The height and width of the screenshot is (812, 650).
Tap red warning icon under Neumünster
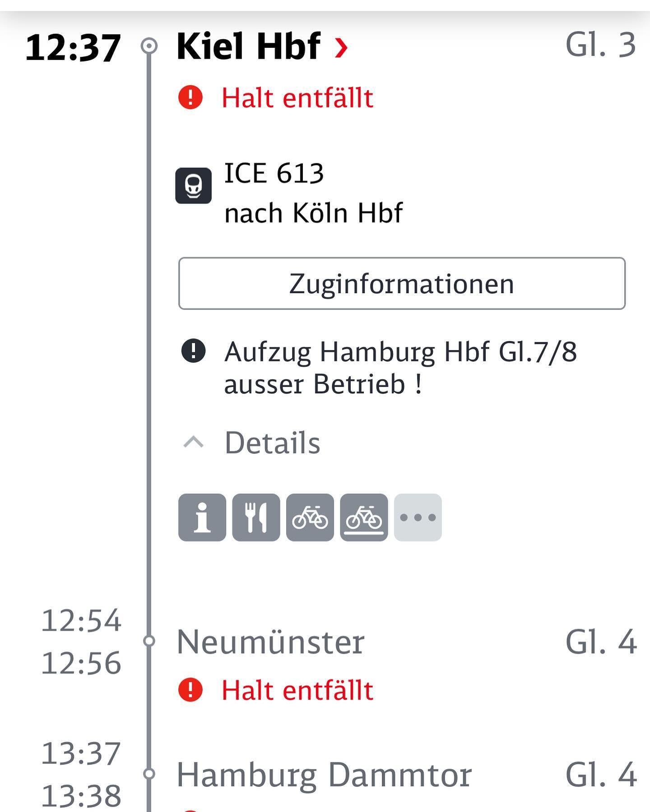[190, 690]
